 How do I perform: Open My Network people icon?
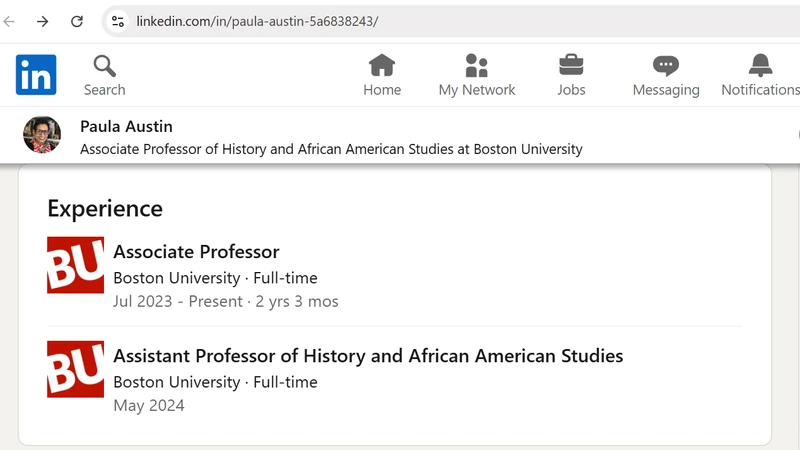(x=477, y=65)
